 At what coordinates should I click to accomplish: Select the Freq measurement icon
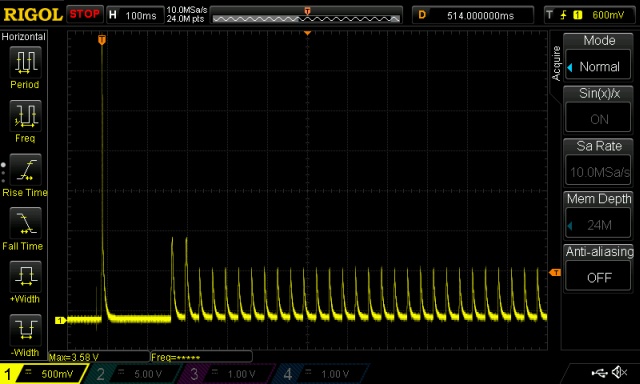click(x=25, y=116)
